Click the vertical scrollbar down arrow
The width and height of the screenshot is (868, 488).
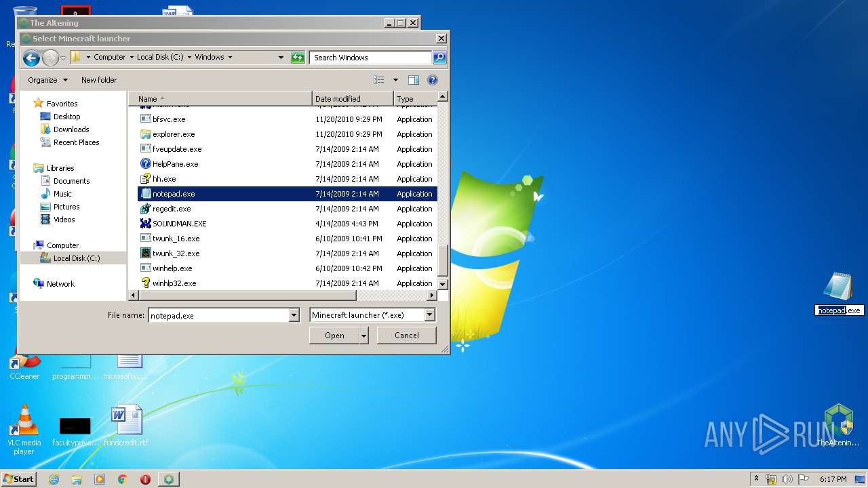[x=443, y=284]
